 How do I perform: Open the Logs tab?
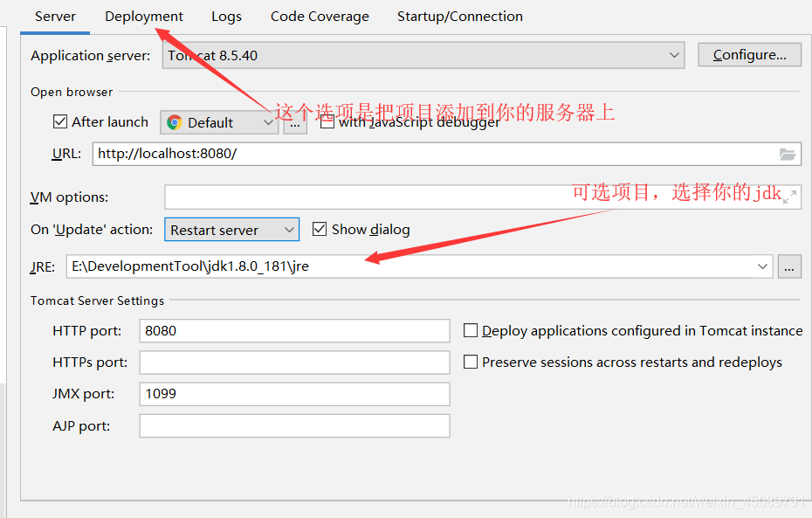(226, 17)
